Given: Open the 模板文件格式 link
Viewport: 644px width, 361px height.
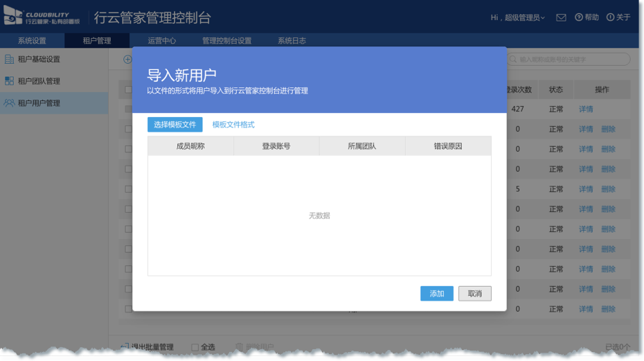Looking at the screenshot, I should pos(233,125).
